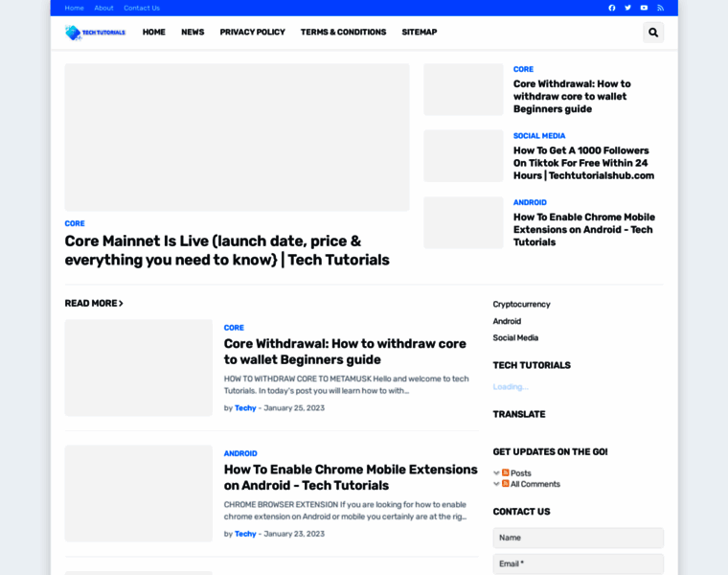Open the Android category in sidebar
The image size is (728, 575).
pyautogui.click(x=507, y=321)
